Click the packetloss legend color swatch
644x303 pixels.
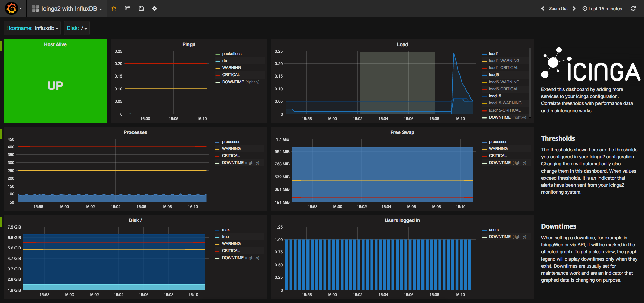[x=217, y=54]
